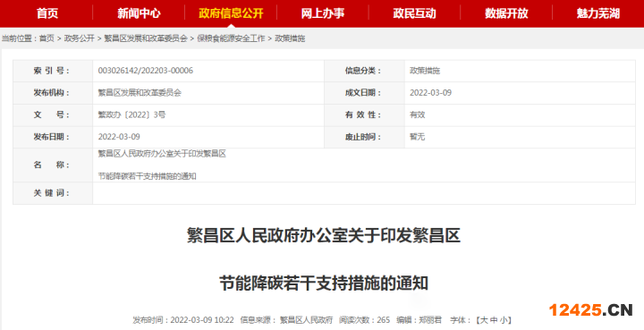
Task: Click the 有效 validity value
Action: (417, 114)
